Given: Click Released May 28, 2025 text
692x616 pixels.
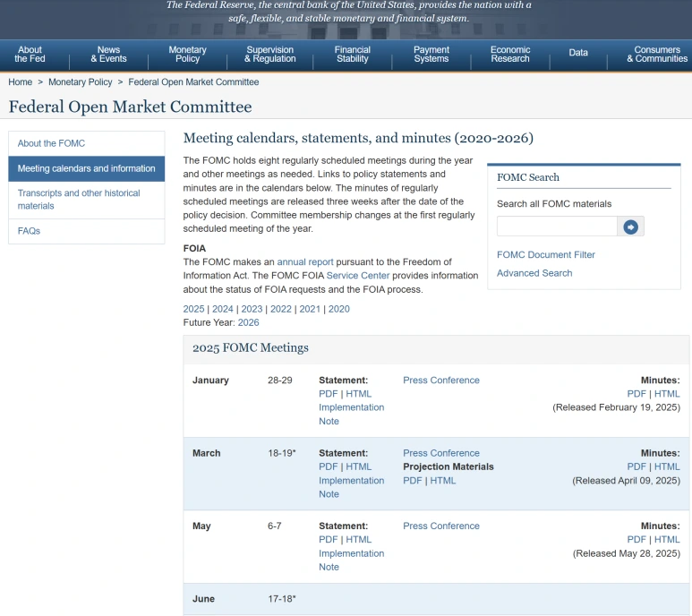Looking at the screenshot, I should (627, 553).
